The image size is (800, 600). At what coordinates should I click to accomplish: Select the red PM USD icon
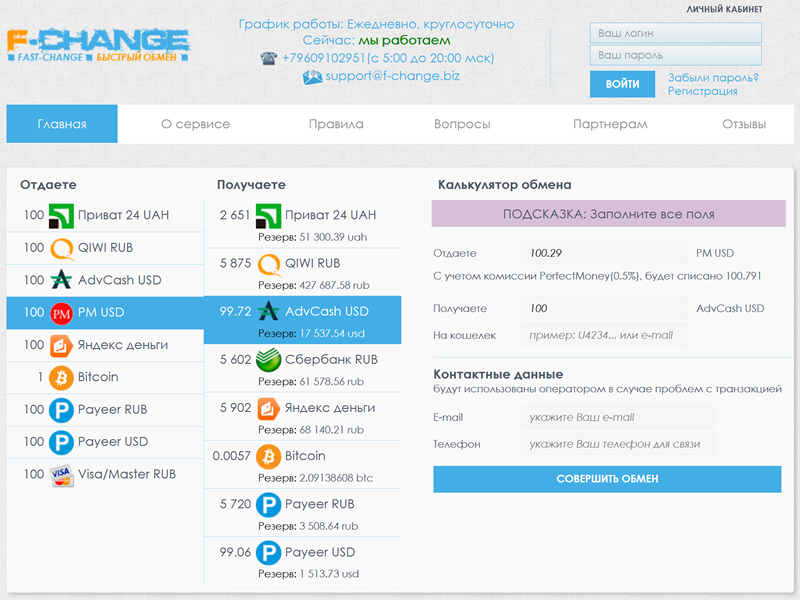tap(61, 313)
